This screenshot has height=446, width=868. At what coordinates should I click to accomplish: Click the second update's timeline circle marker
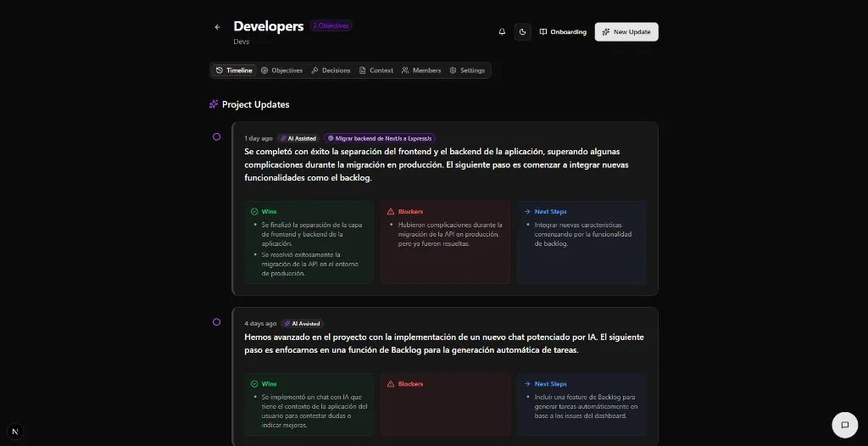pos(217,322)
